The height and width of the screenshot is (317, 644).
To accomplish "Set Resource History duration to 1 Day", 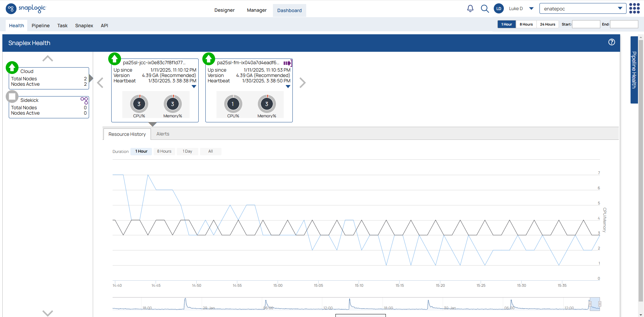I will [187, 151].
